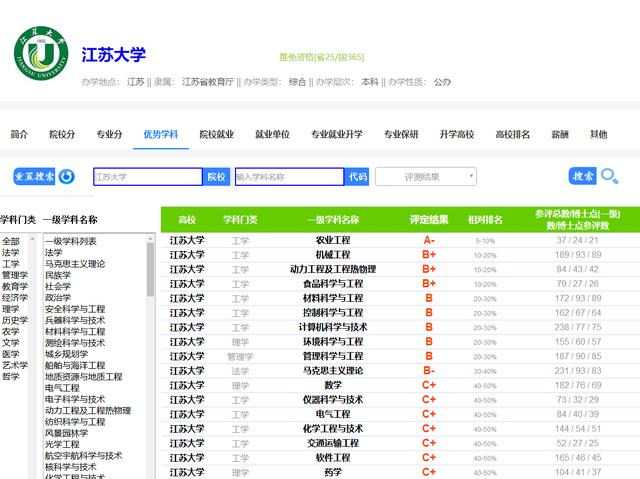The height and width of the screenshot is (479, 640).
Task: Click 管理学 category cell in table
Action: click(240, 357)
